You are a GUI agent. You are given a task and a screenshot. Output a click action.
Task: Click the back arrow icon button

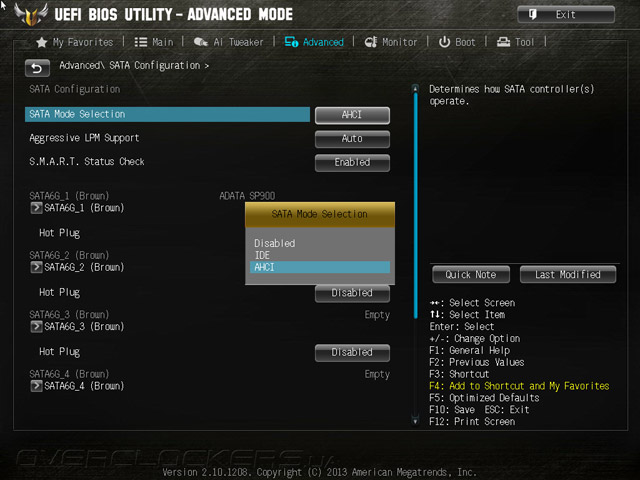pos(37,68)
